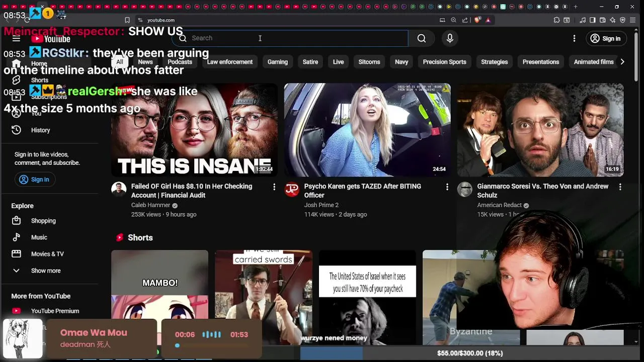This screenshot has width=644, height=362.
Task: Select the Gaming filter chip
Action: (x=278, y=62)
